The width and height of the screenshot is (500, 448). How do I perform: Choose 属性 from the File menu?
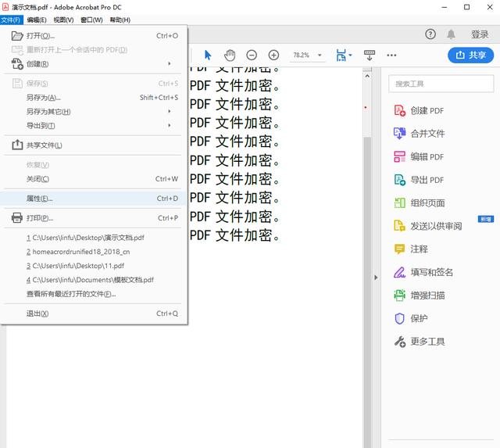pos(92,199)
